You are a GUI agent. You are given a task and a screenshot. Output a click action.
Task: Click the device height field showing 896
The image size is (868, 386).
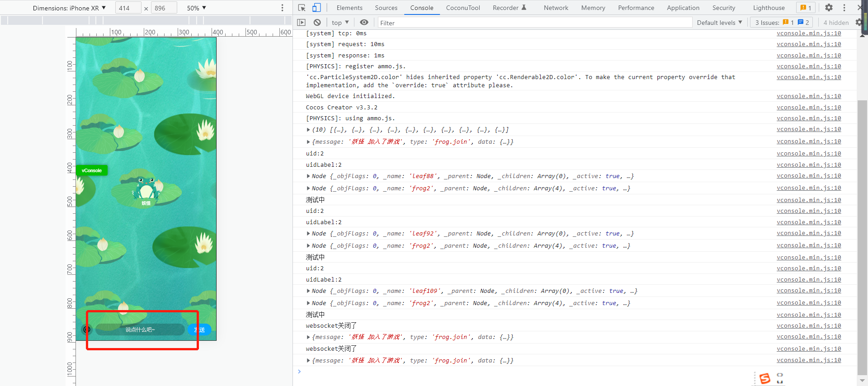tap(164, 8)
